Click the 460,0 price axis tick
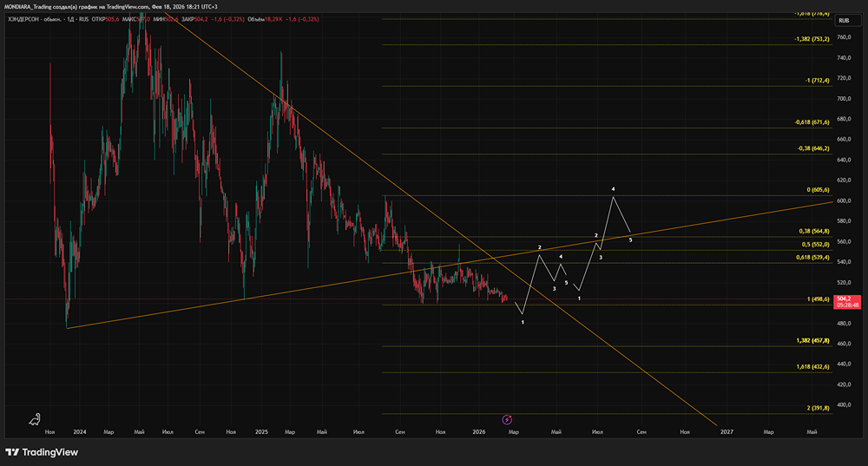Screen dimensions: 868x466 (x=845, y=344)
